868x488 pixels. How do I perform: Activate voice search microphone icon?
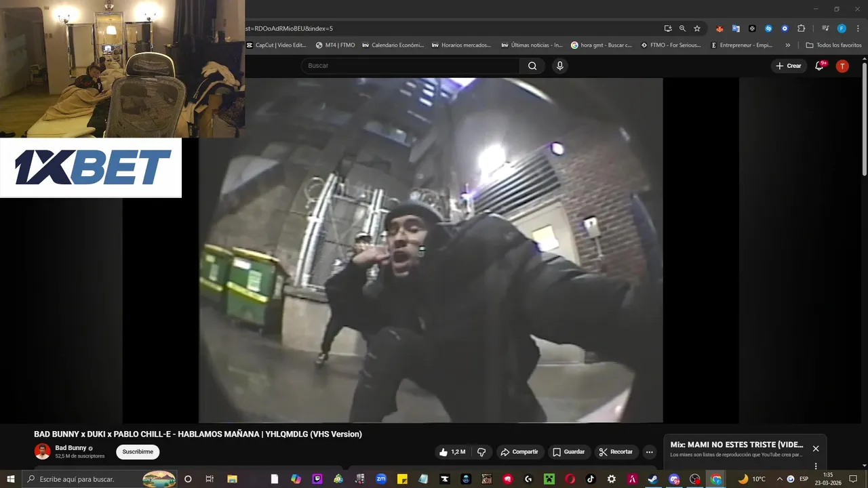pyautogui.click(x=559, y=66)
